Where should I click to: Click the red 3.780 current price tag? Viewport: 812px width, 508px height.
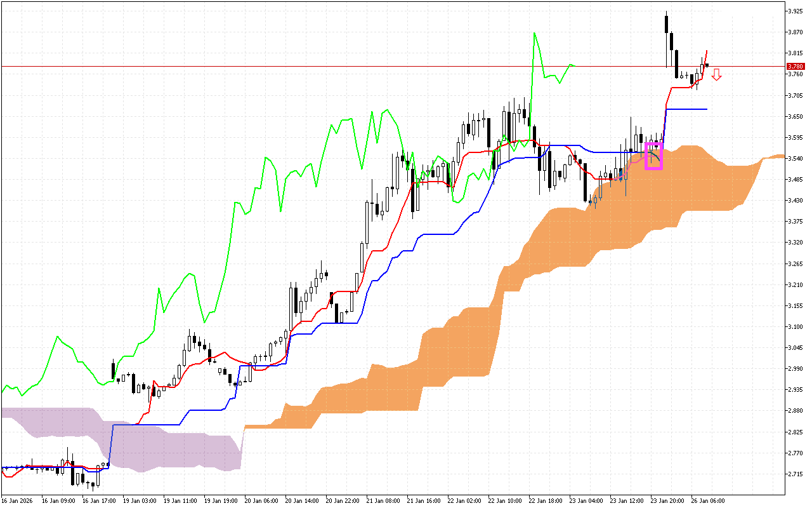coord(795,66)
